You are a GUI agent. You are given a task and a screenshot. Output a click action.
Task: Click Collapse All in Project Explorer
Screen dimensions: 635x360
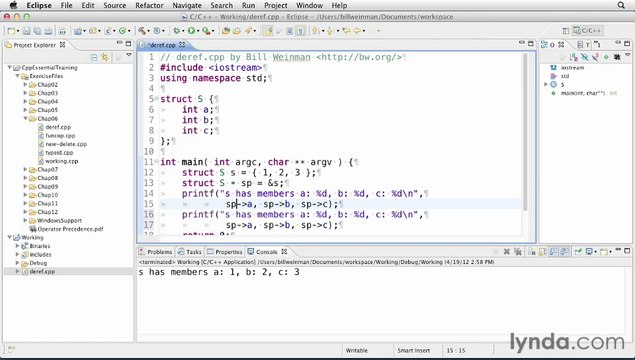tap(94, 58)
